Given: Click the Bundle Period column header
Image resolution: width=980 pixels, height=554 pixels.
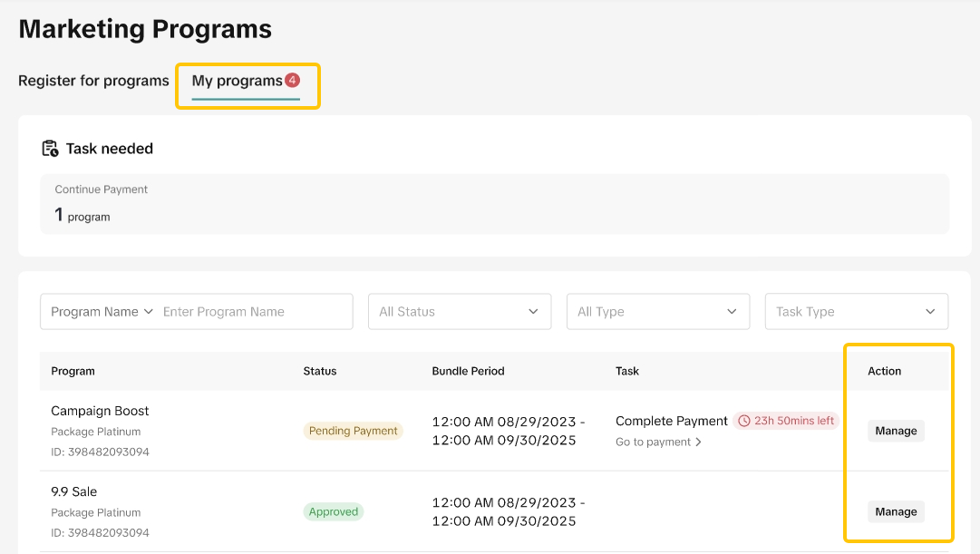Looking at the screenshot, I should click(468, 371).
